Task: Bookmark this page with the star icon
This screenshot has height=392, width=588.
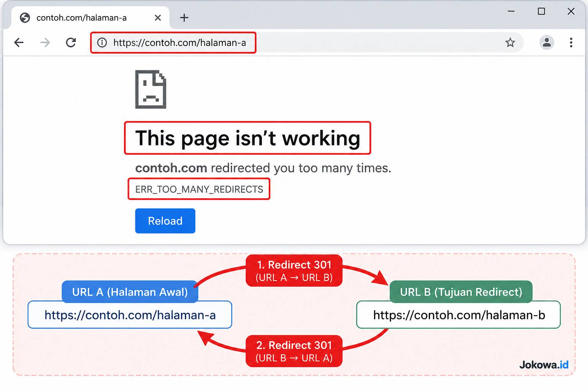Action: 510,42
